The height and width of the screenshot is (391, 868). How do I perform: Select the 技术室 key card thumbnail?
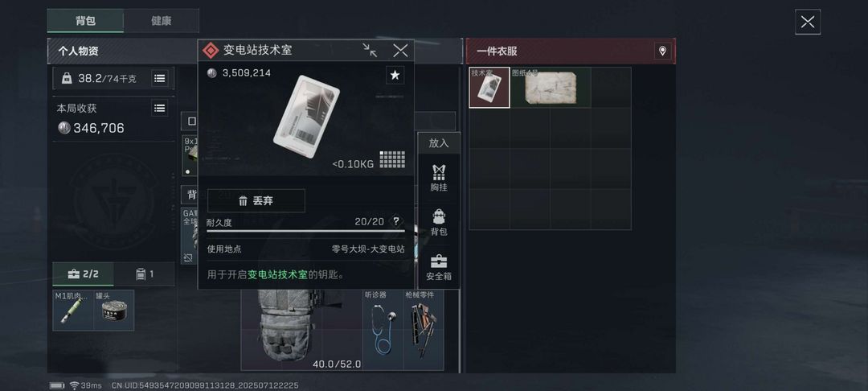tap(489, 88)
